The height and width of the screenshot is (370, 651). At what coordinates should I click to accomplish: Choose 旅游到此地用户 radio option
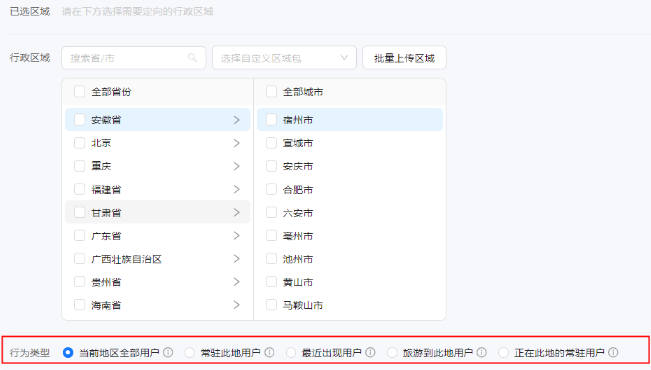392,353
